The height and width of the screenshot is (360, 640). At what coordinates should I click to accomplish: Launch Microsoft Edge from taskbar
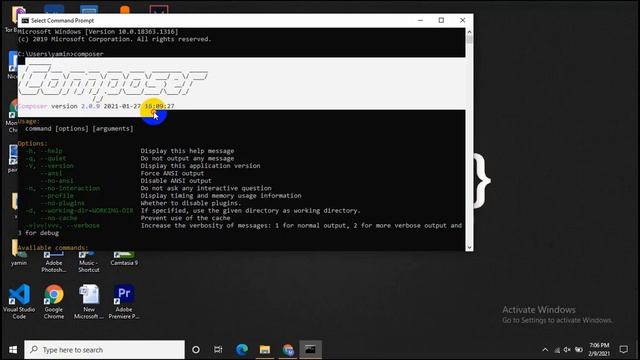(242, 350)
